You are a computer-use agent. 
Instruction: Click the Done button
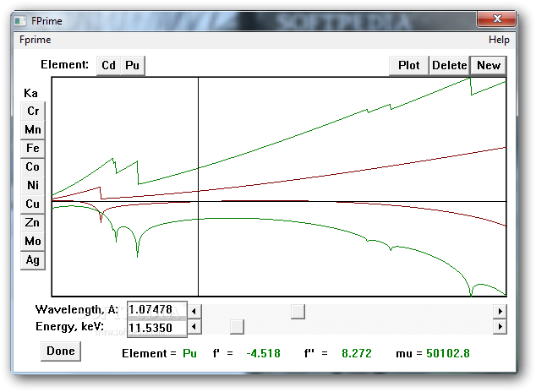61,351
